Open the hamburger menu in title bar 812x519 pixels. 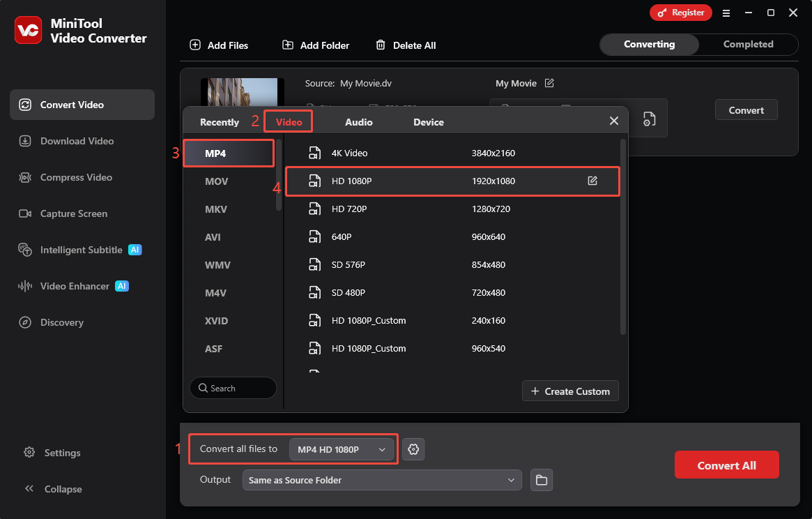[x=726, y=13]
